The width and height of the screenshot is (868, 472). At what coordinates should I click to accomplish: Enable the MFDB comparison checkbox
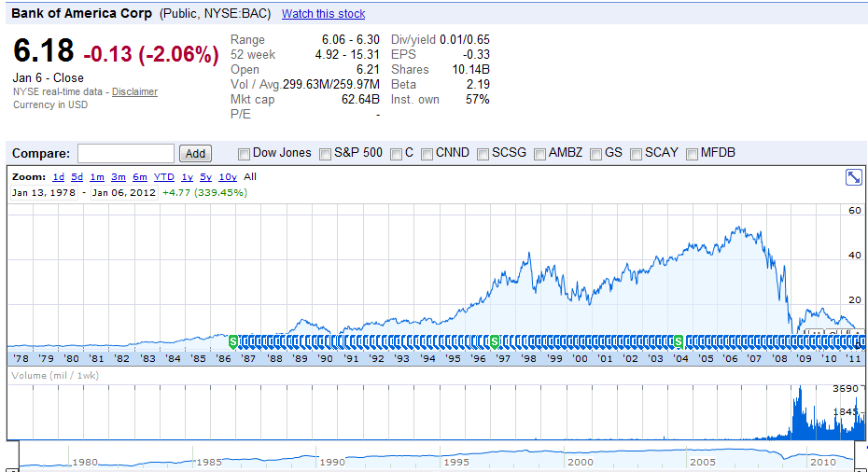click(692, 154)
